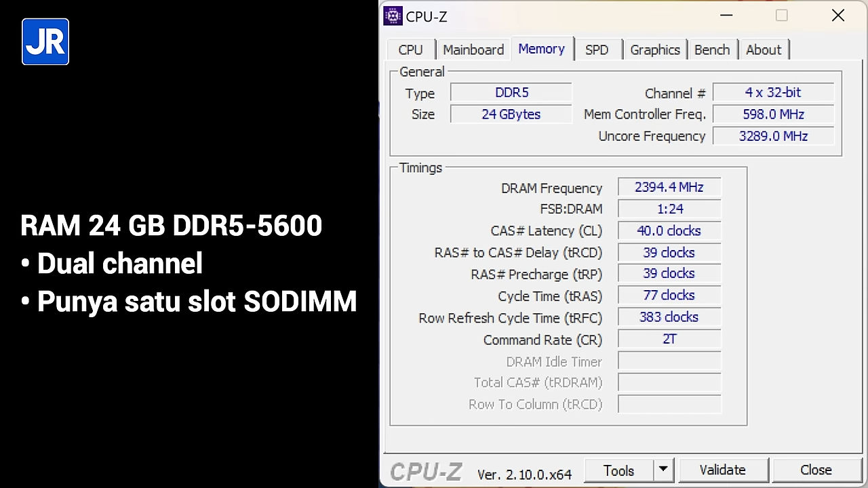
Task: Switch to the Mainboard tab
Action: (473, 50)
